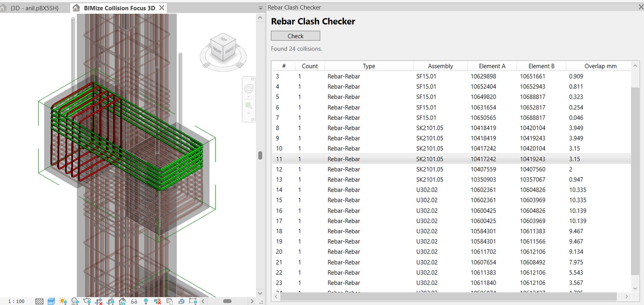This screenshot has width=644, height=305.
Task: Toggle the Reveal Constraints icon
Action: pyautogui.click(x=193, y=301)
